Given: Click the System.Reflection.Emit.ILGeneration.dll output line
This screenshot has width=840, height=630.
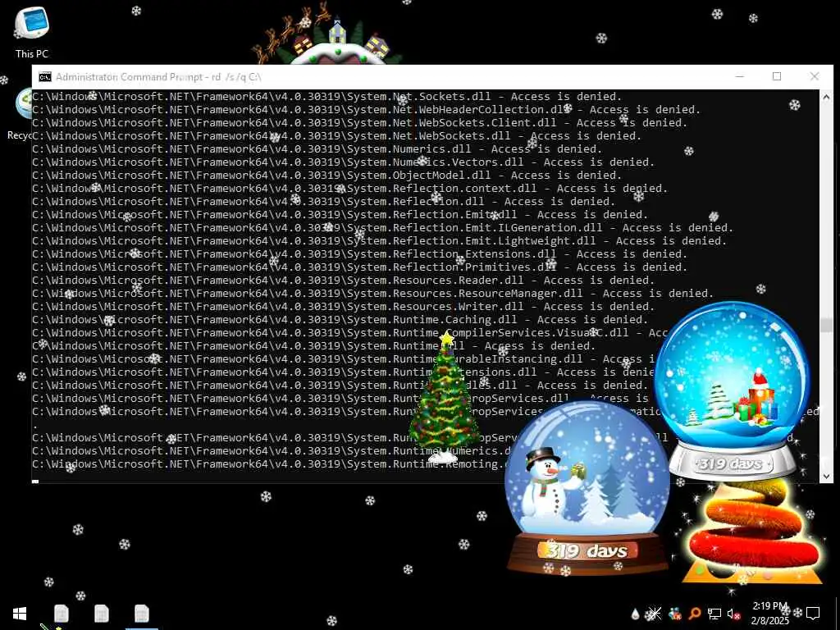Looking at the screenshot, I should point(382,228).
